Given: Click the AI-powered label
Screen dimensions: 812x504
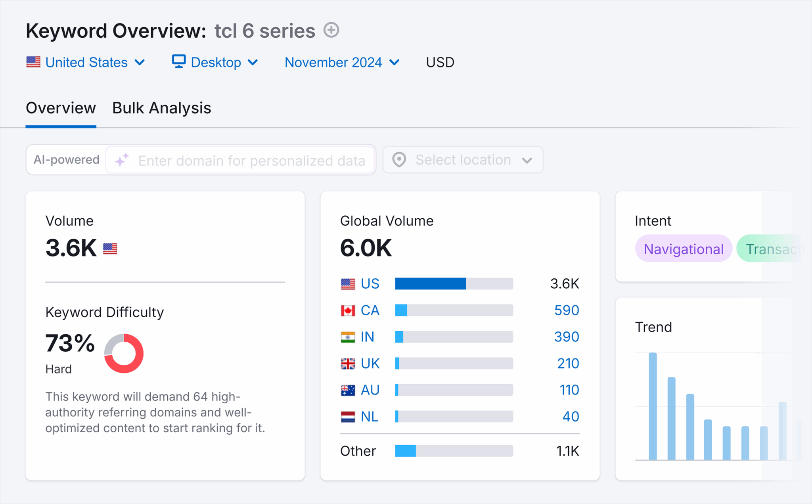Looking at the screenshot, I should pyautogui.click(x=66, y=160).
